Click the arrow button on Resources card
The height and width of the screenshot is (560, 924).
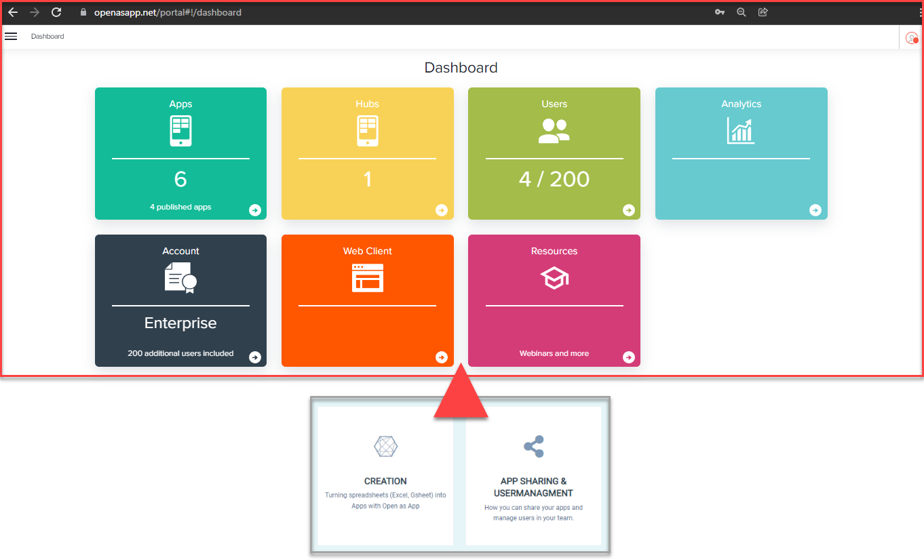[x=629, y=357]
